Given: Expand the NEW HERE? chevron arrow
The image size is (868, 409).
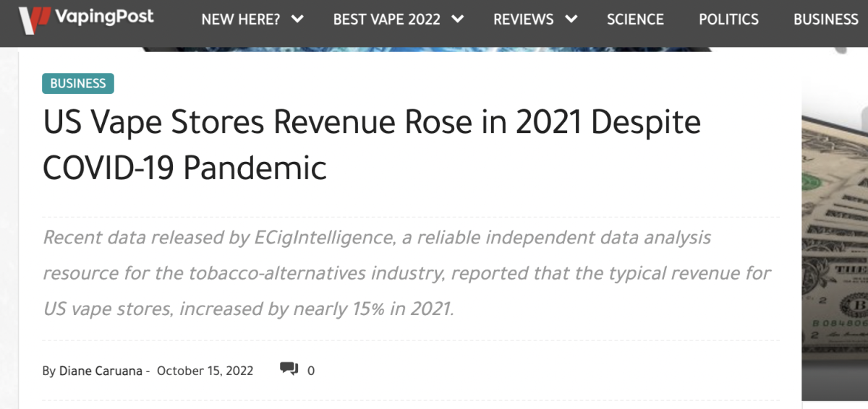Looking at the screenshot, I should (x=297, y=20).
